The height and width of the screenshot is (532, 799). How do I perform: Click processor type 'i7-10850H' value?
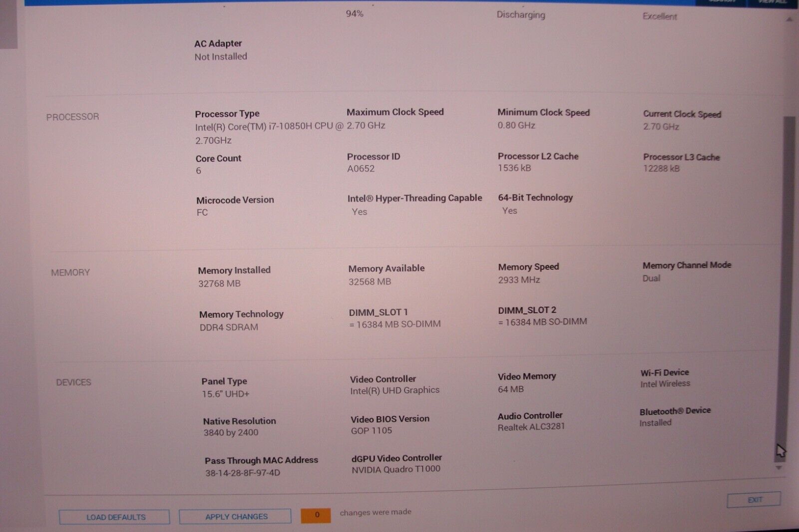coord(269,133)
